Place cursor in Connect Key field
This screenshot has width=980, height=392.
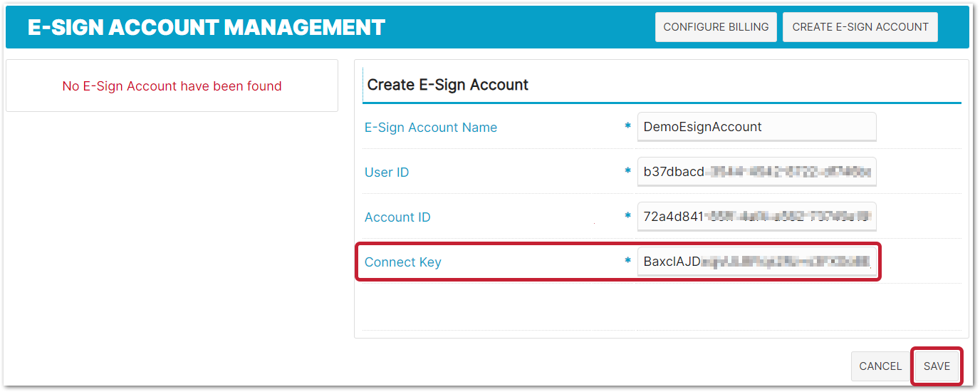point(756,262)
